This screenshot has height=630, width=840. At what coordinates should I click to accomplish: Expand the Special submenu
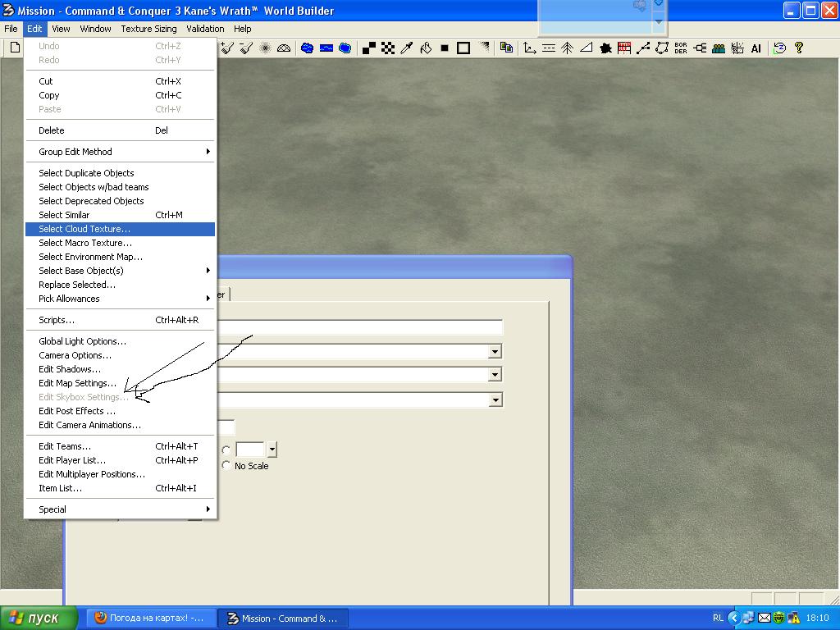click(120, 509)
